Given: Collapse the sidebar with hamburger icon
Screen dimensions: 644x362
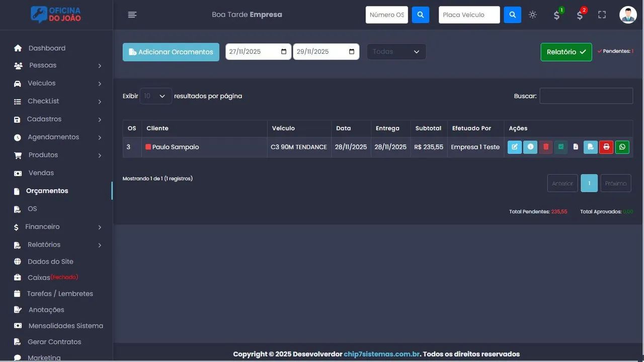Looking at the screenshot, I should (132, 15).
